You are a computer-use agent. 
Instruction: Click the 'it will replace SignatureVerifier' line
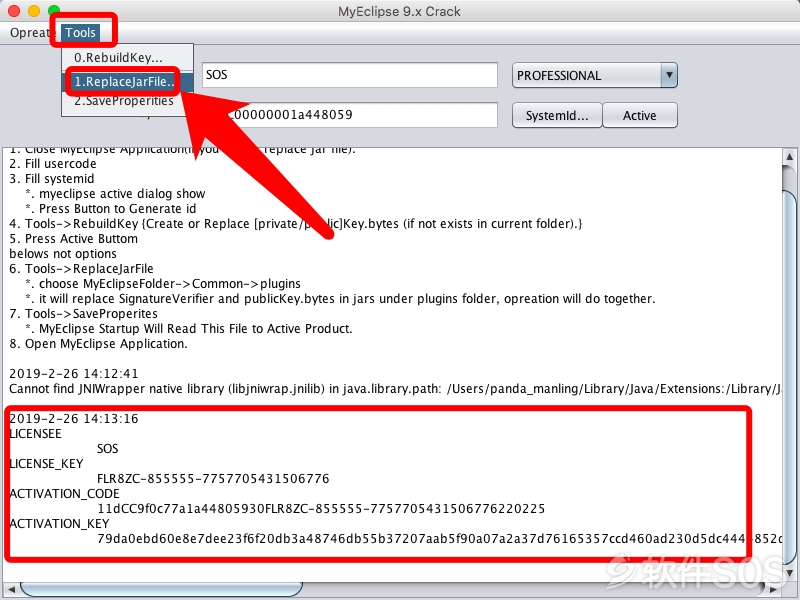coord(340,298)
